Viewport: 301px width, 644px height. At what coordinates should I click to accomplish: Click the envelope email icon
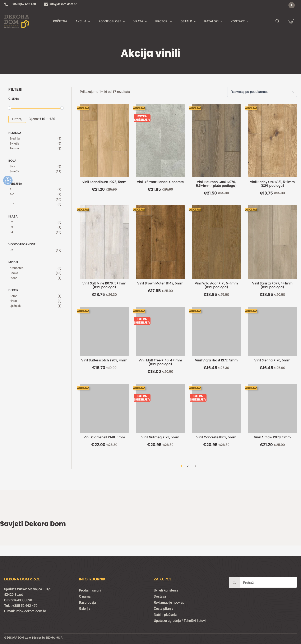pyautogui.click(x=46, y=4)
